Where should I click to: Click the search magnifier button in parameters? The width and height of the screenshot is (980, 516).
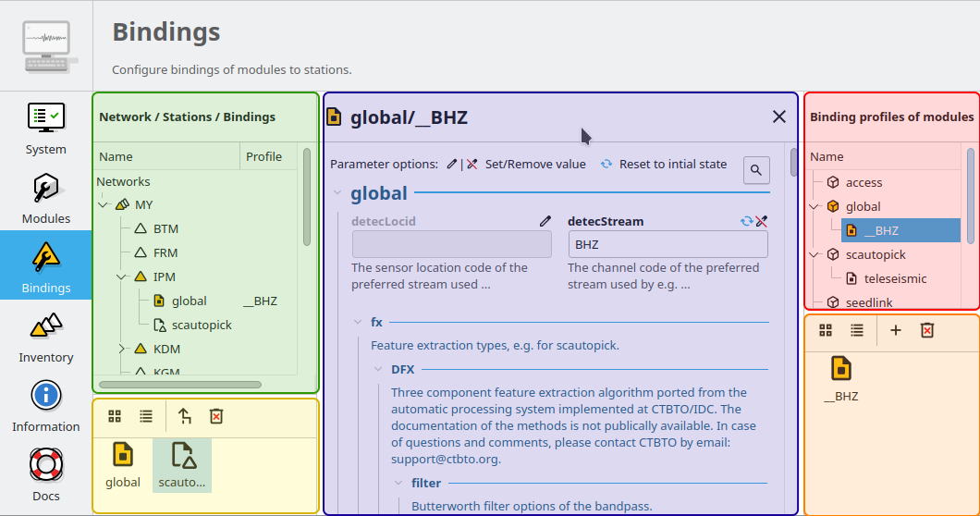756,170
